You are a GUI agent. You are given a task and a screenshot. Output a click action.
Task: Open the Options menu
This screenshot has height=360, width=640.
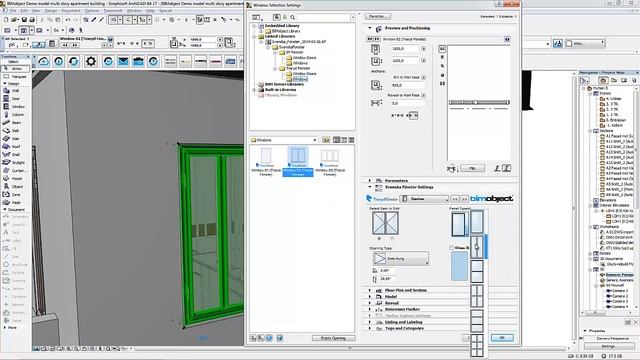click(92, 11)
